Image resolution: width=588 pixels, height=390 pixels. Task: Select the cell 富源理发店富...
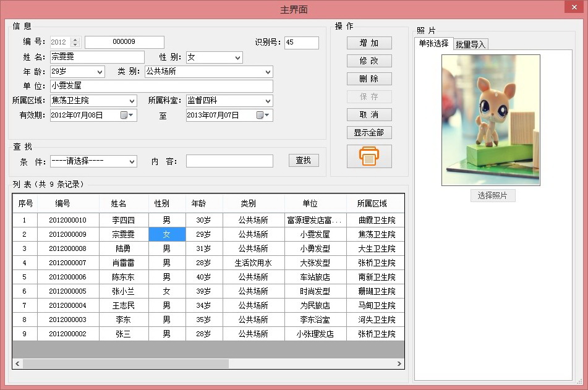(x=315, y=220)
